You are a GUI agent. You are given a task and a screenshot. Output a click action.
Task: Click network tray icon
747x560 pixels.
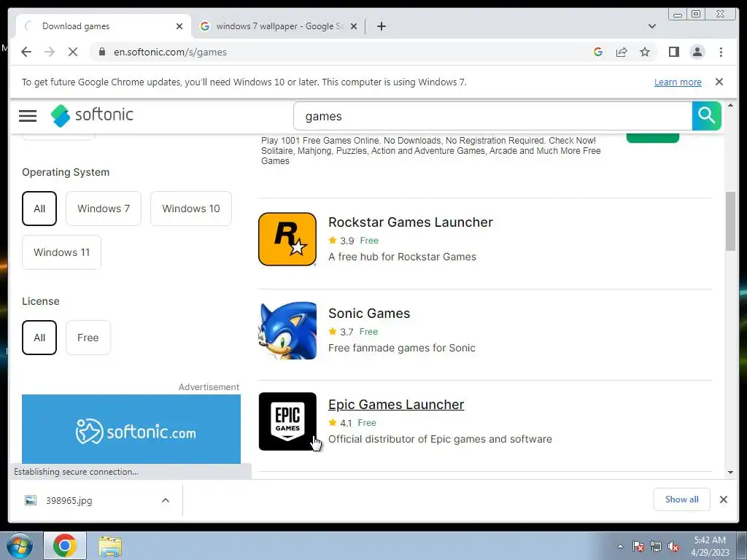point(656,546)
